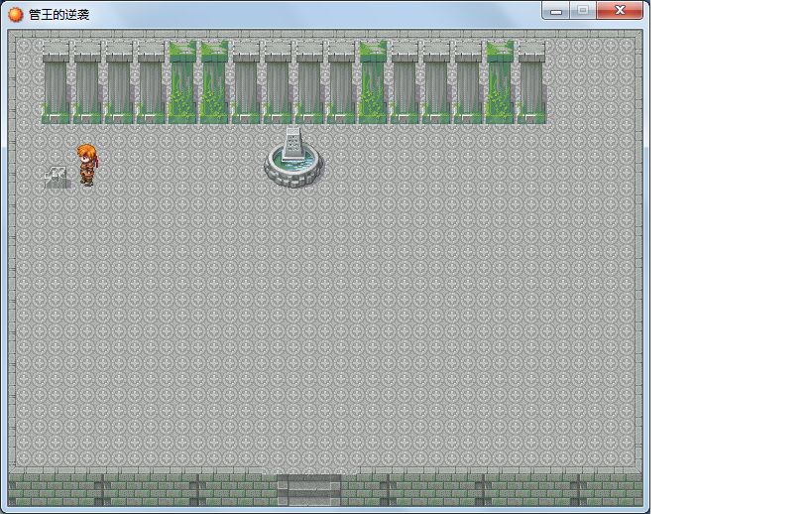Click the broken stone rubble beside the hero
This screenshot has height=514, width=812.
coord(56,177)
